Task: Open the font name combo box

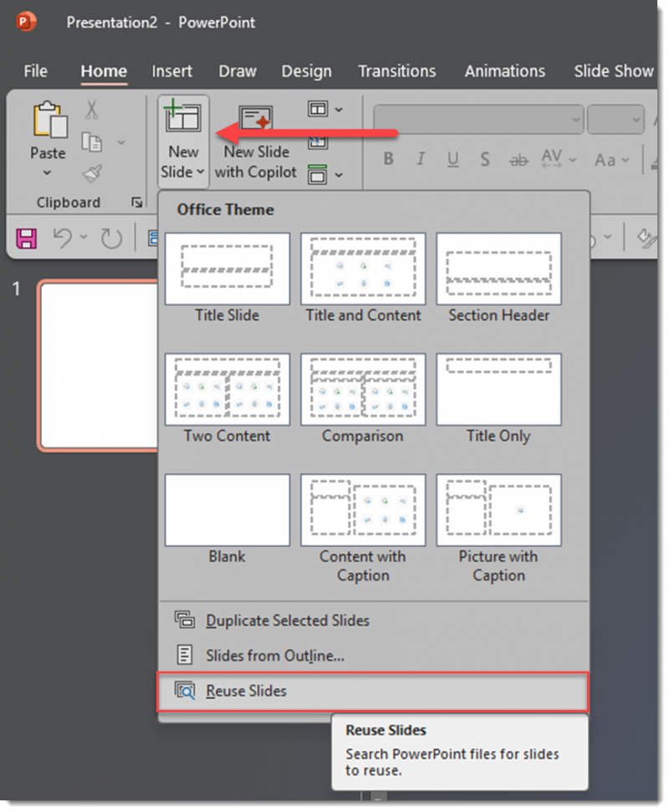Action: (x=477, y=119)
